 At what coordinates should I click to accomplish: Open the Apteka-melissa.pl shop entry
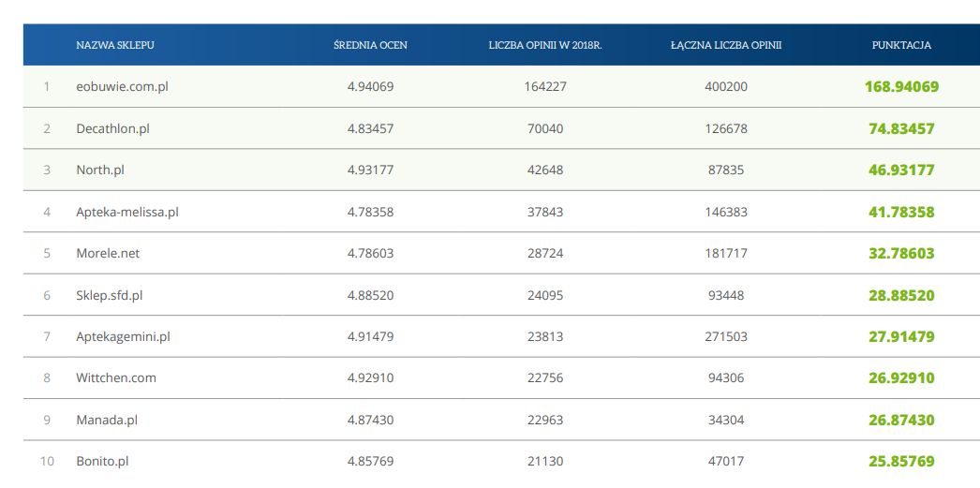click(126, 212)
